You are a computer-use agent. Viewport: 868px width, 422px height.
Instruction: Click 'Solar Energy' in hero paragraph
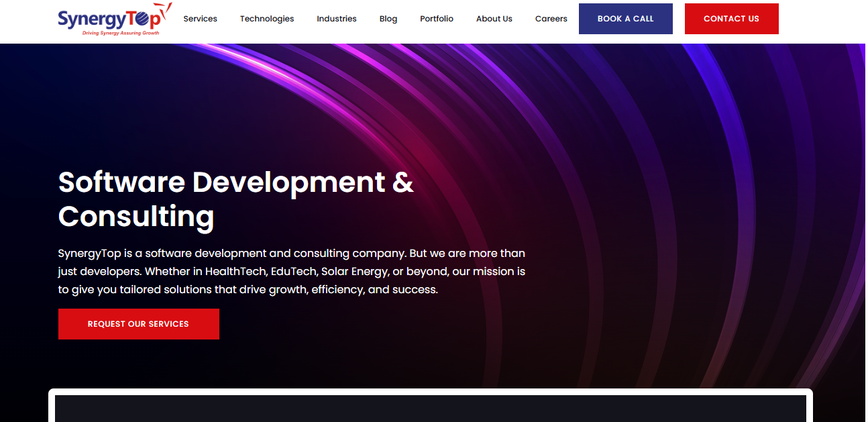tap(354, 272)
